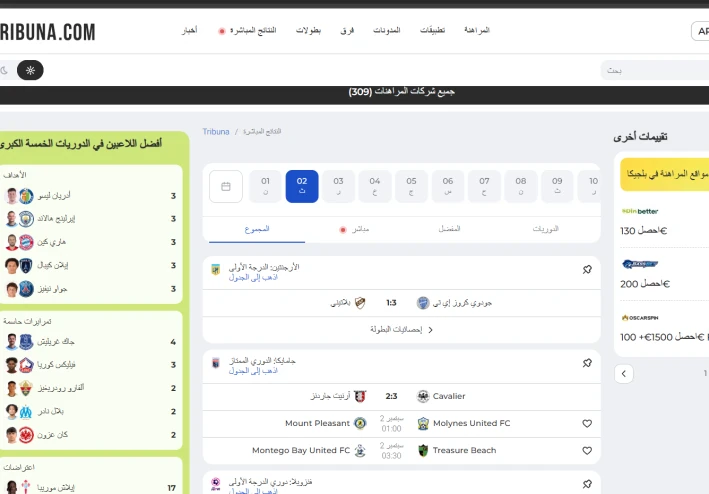Click the all betting companies (309) banner
The width and height of the screenshot is (709, 494).
[x=402, y=92]
